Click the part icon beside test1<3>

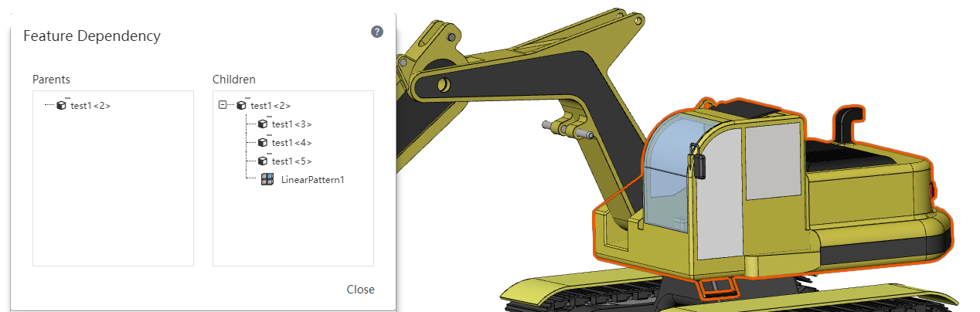click(x=262, y=124)
